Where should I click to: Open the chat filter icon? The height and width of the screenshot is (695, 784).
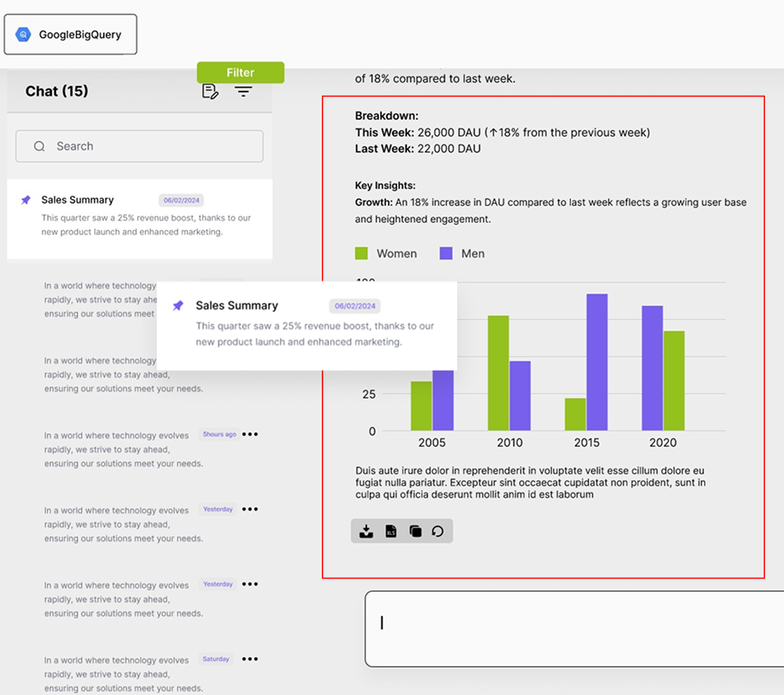coord(243,92)
